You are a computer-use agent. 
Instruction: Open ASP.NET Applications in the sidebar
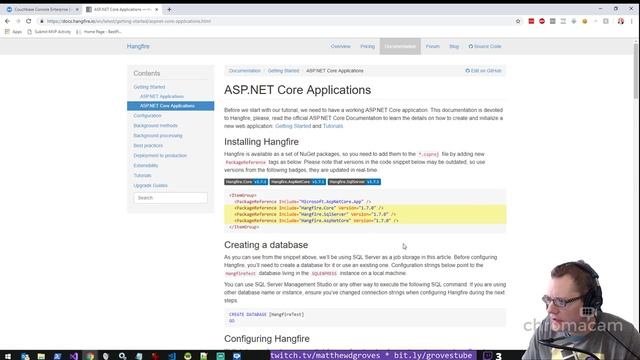(162, 97)
